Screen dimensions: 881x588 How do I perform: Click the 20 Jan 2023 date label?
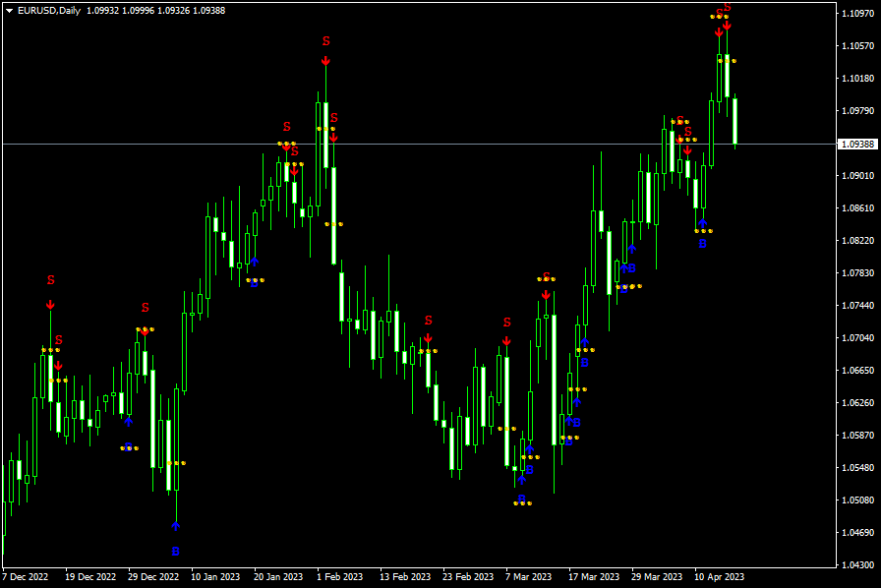click(278, 577)
